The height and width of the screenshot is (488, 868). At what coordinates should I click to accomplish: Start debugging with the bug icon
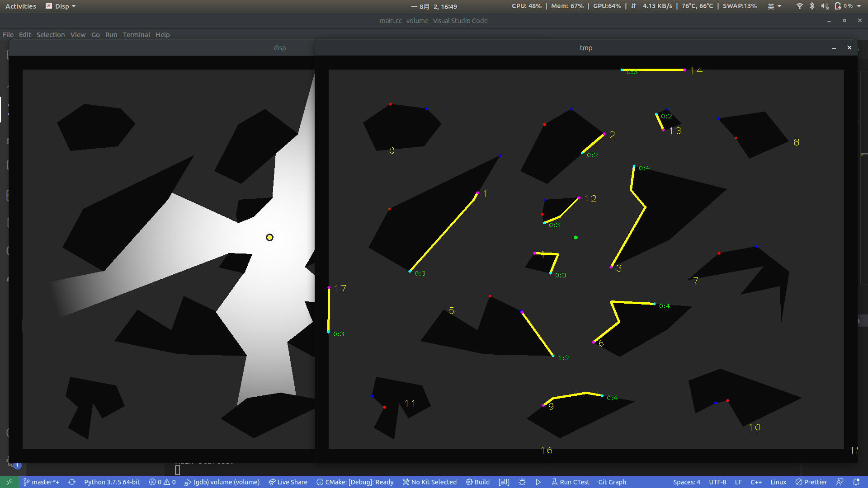coord(522,482)
